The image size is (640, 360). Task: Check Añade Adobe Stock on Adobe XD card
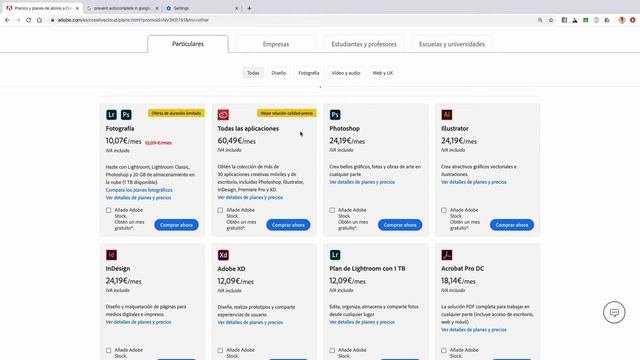[x=220, y=350]
